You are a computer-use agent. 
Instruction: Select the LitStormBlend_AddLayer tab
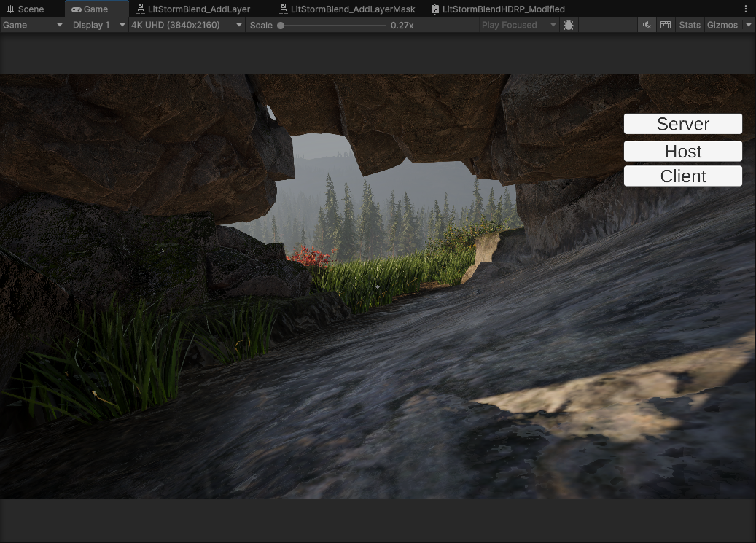tap(198, 9)
